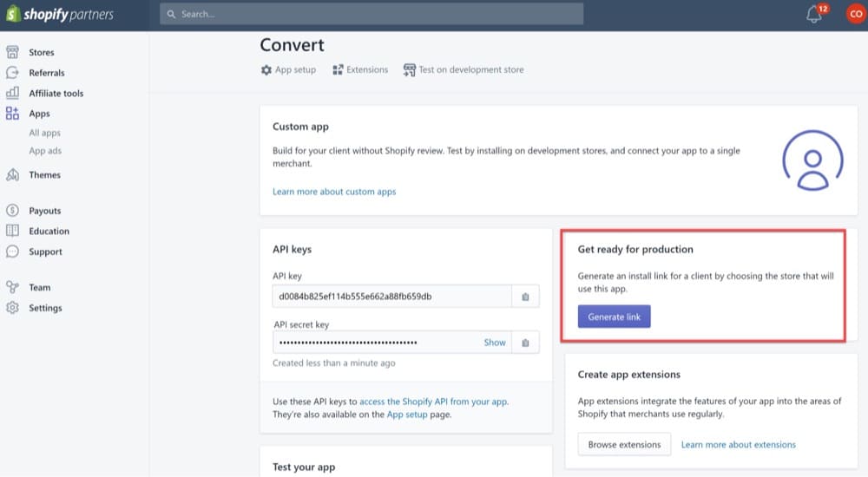Open Settings from sidebar
The height and width of the screenshot is (477, 868).
45,308
